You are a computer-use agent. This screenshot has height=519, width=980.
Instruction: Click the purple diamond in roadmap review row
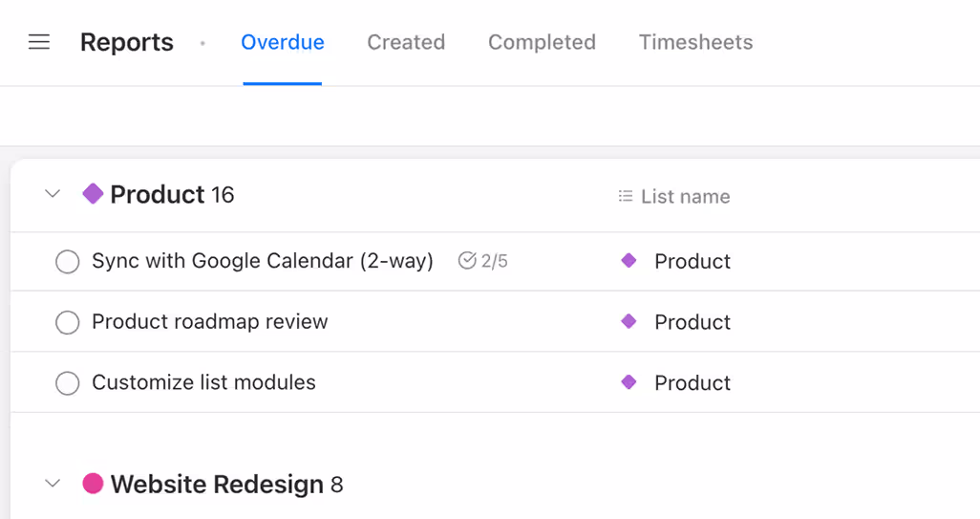point(628,321)
